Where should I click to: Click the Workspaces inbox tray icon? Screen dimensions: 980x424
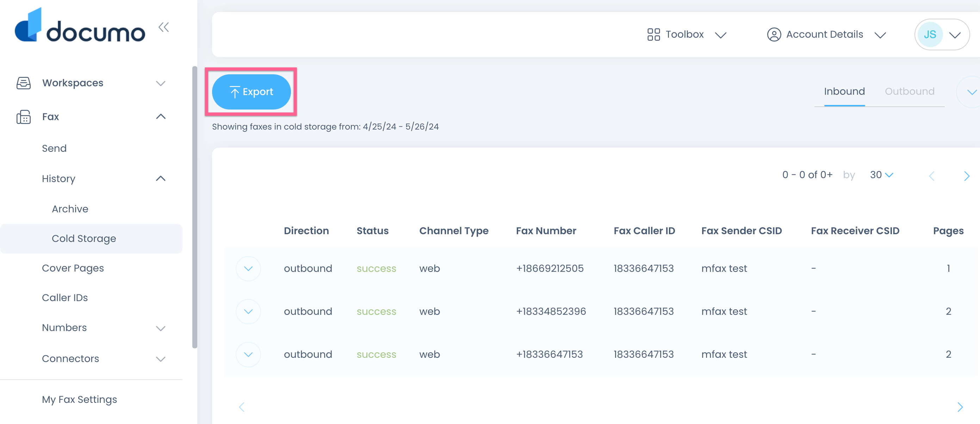[24, 83]
